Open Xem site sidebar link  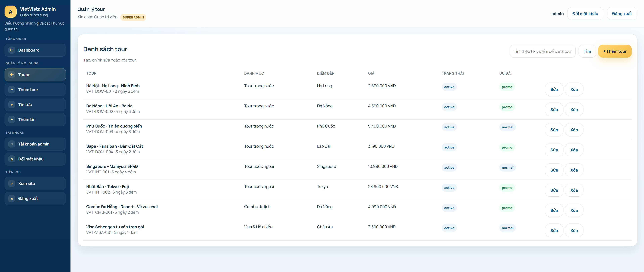(x=35, y=184)
